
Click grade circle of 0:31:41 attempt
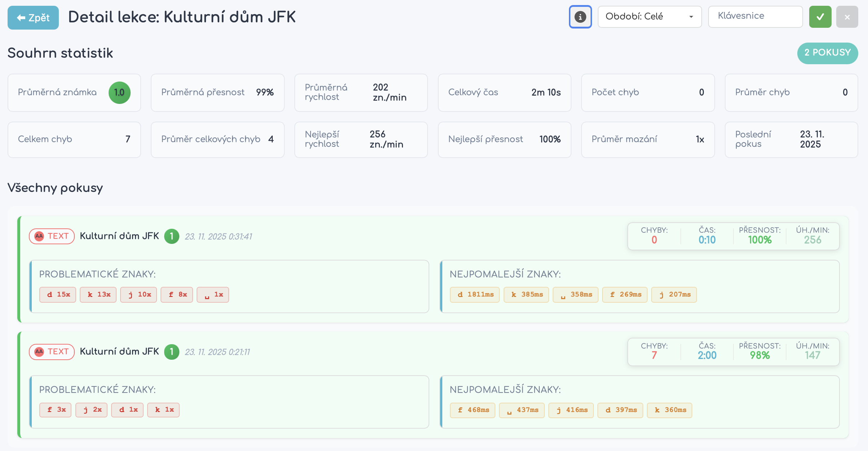(x=172, y=236)
